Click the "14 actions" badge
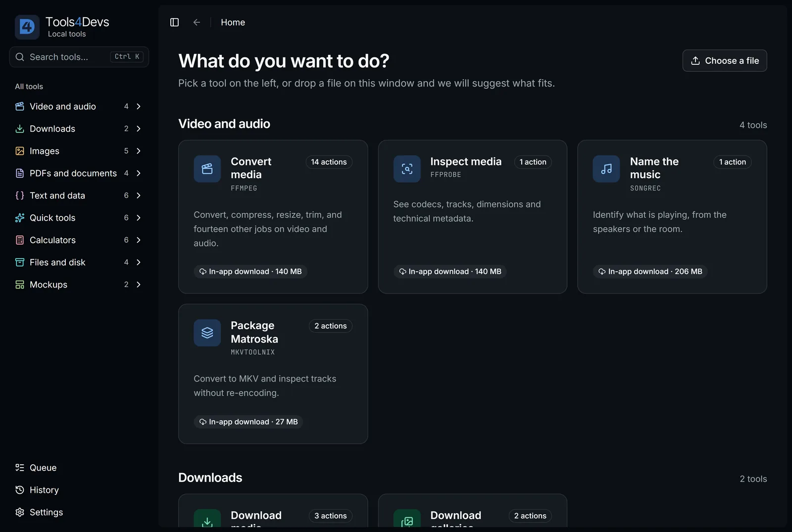This screenshot has height=532, width=792. click(329, 162)
